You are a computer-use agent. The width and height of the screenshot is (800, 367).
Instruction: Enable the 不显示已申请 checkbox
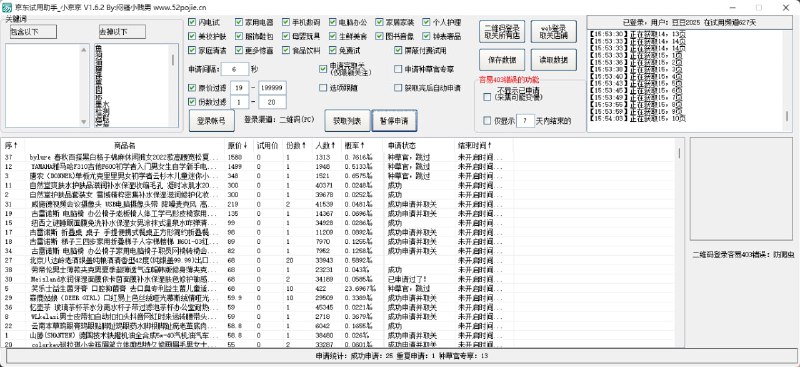point(487,96)
